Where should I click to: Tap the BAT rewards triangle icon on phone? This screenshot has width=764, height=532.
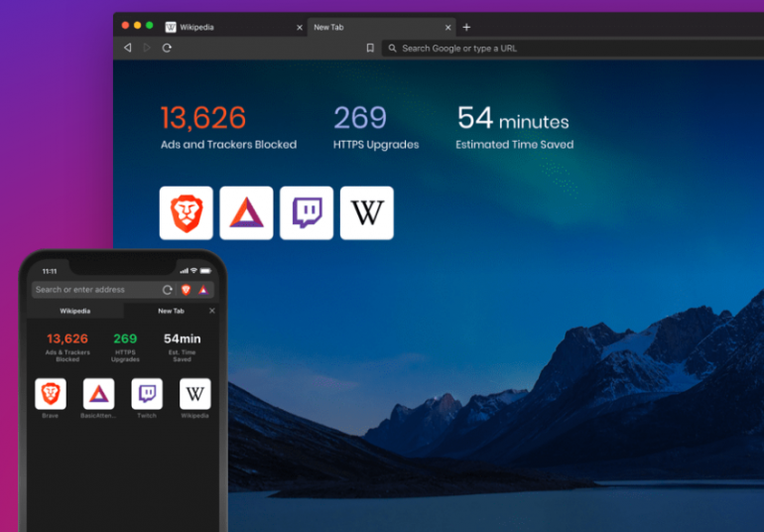203,290
